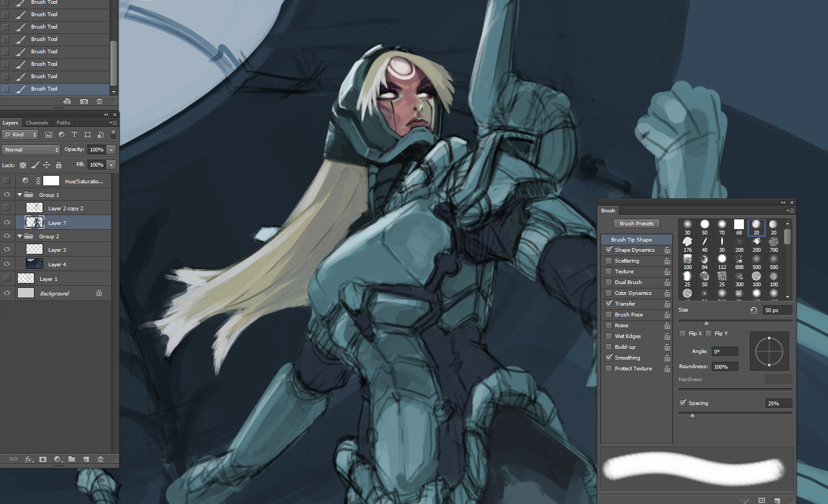Link the selected layers
Image resolution: width=828 pixels, height=504 pixels.
[13, 459]
